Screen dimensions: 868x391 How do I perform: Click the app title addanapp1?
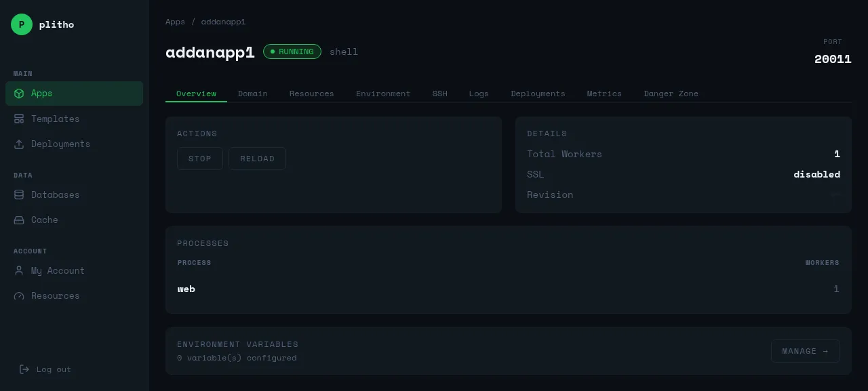click(210, 52)
